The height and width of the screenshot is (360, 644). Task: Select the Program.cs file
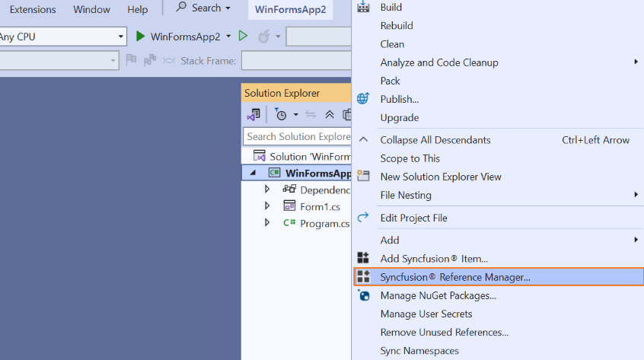click(324, 223)
